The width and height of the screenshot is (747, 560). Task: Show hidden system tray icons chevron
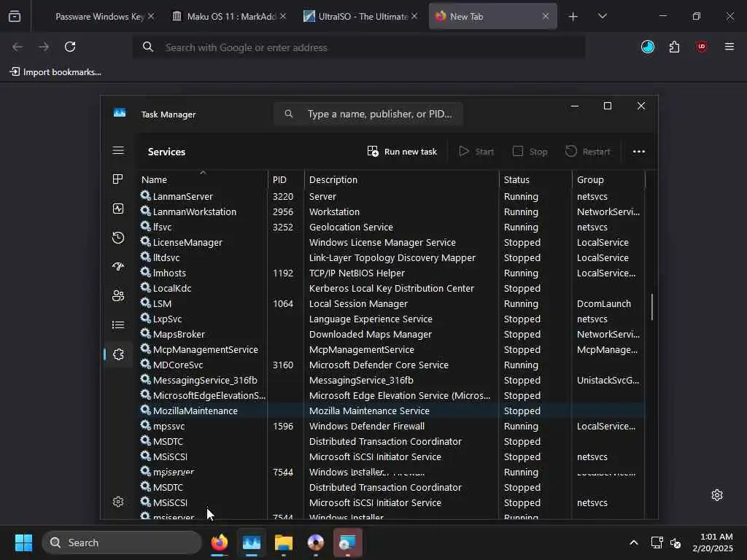click(634, 542)
